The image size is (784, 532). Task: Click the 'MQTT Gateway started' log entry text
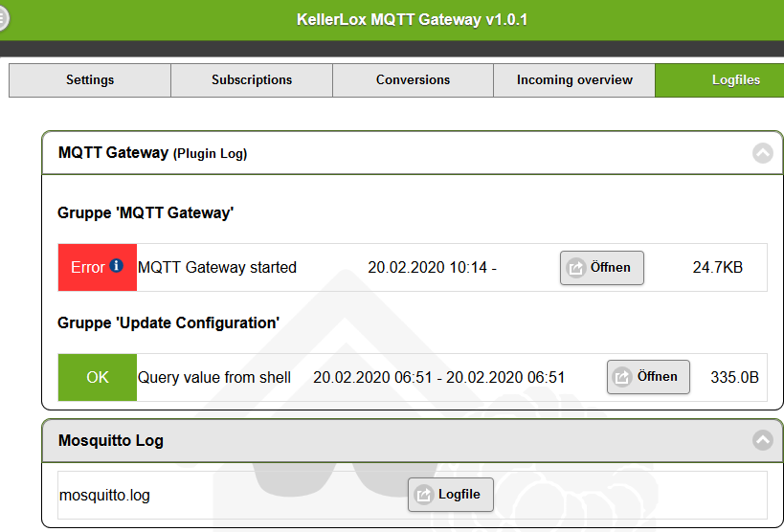pos(217,268)
